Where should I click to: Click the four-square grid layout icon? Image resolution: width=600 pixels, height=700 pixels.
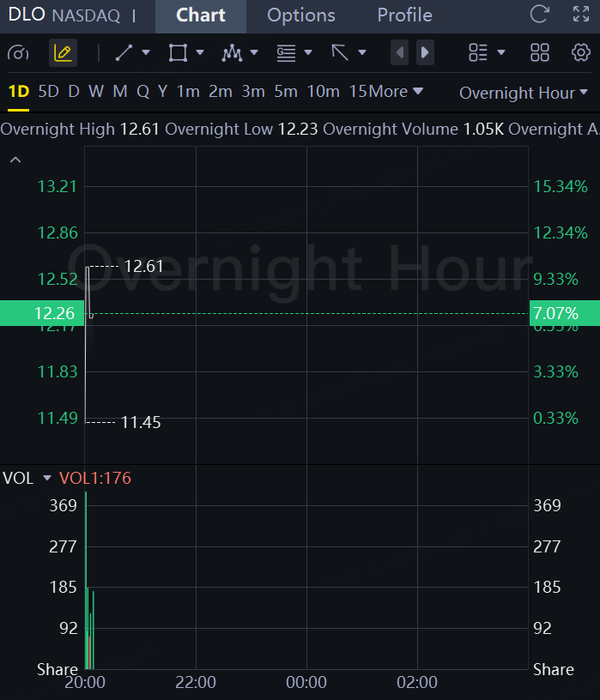tap(539, 53)
